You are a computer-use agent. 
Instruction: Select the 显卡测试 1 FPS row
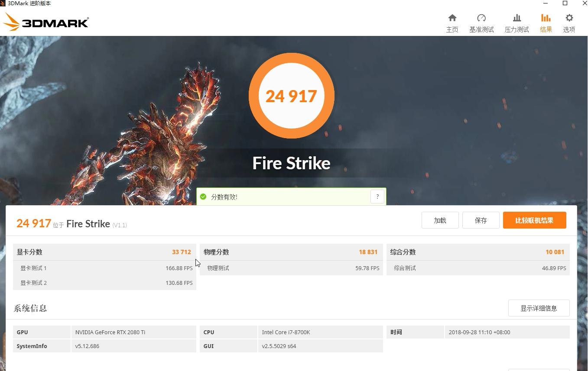click(104, 268)
